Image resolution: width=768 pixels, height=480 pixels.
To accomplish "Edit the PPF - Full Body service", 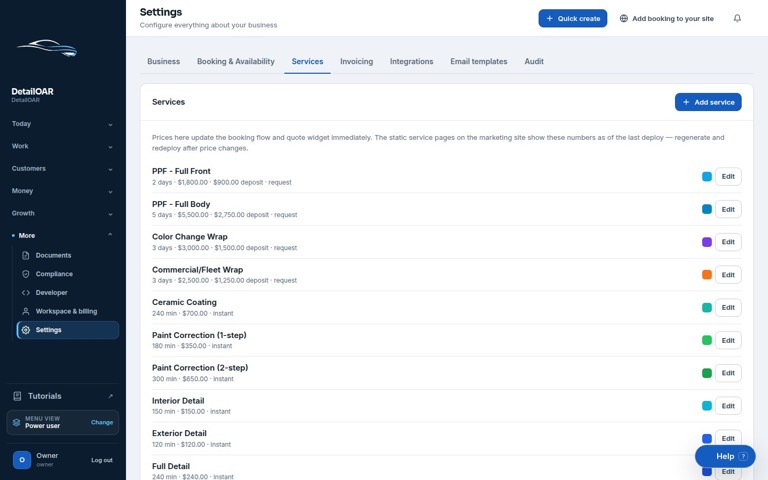I will (728, 209).
